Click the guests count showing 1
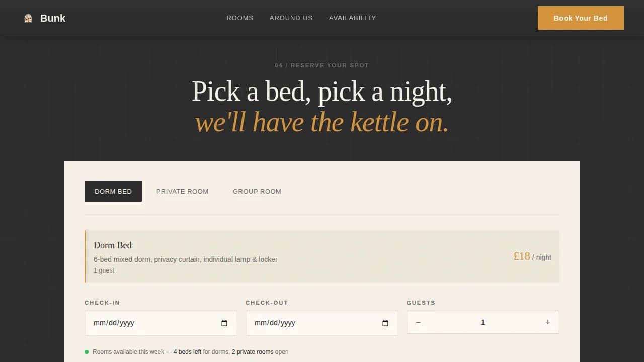The width and height of the screenshot is (644, 362). (x=482, y=322)
